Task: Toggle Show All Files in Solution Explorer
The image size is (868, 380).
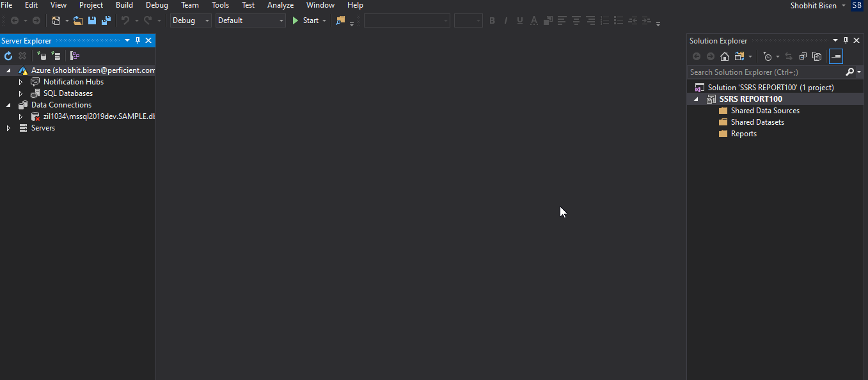Action: pos(817,56)
